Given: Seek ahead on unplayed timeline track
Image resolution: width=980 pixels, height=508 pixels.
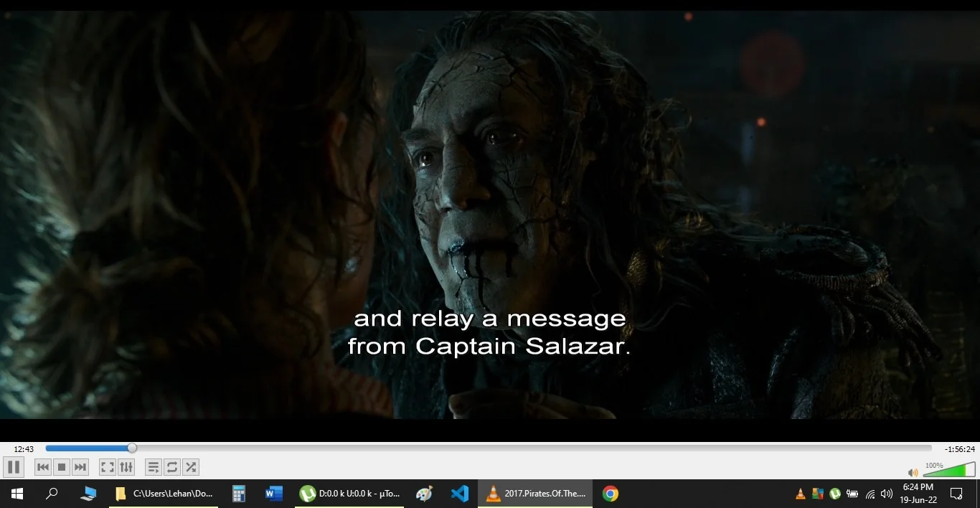Looking at the screenshot, I should (534, 448).
